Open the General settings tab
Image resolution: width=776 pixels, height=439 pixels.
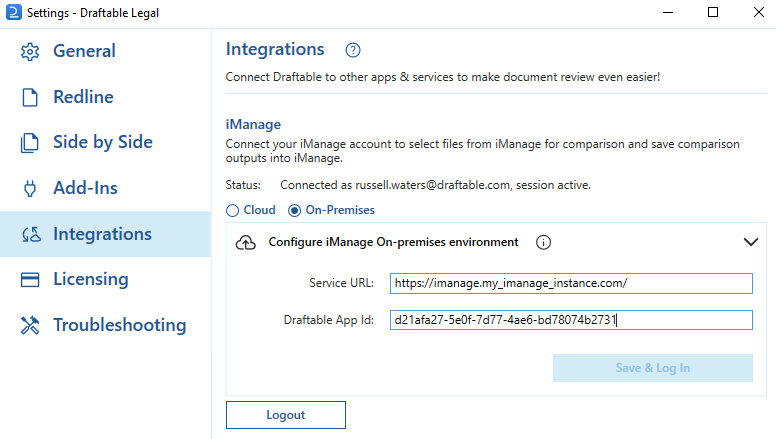105,51
